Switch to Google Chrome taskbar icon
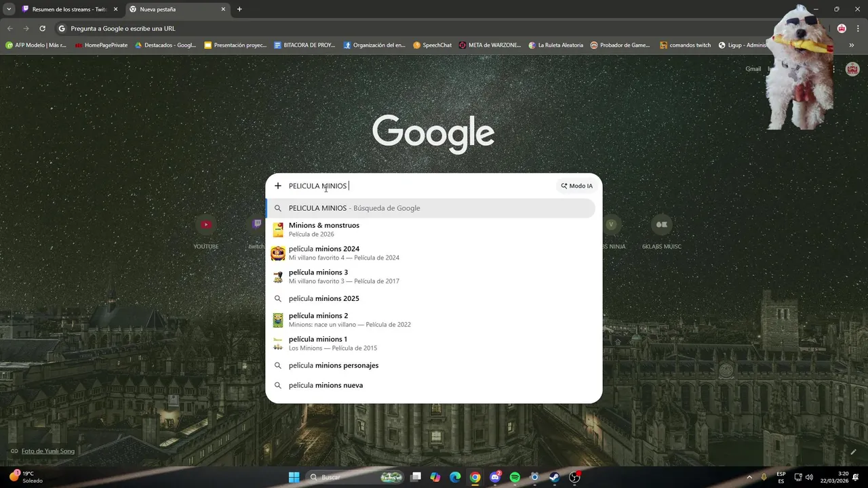The image size is (868, 488). tap(475, 477)
